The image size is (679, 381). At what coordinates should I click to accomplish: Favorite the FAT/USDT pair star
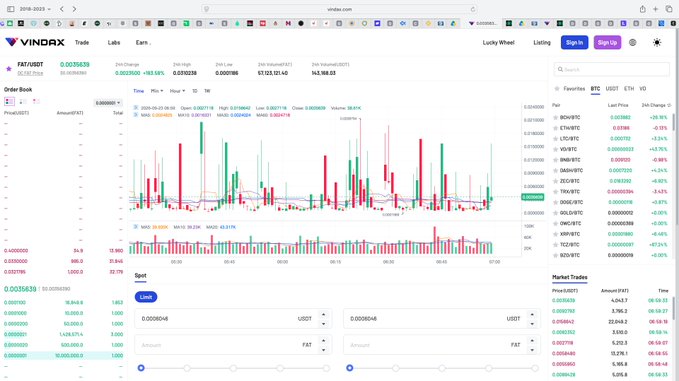(9, 68)
